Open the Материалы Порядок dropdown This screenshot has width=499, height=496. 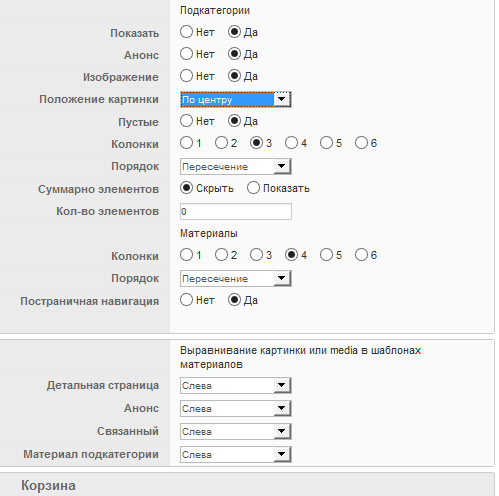tap(236, 279)
